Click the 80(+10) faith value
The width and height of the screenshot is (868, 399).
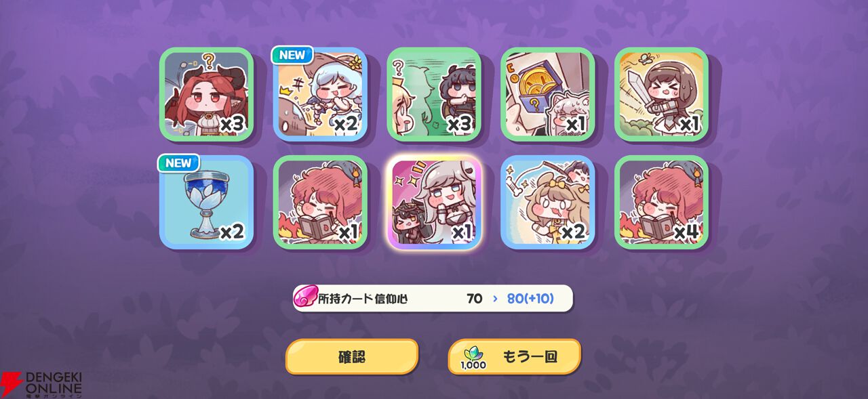pyautogui.click(x=530, y=299)
